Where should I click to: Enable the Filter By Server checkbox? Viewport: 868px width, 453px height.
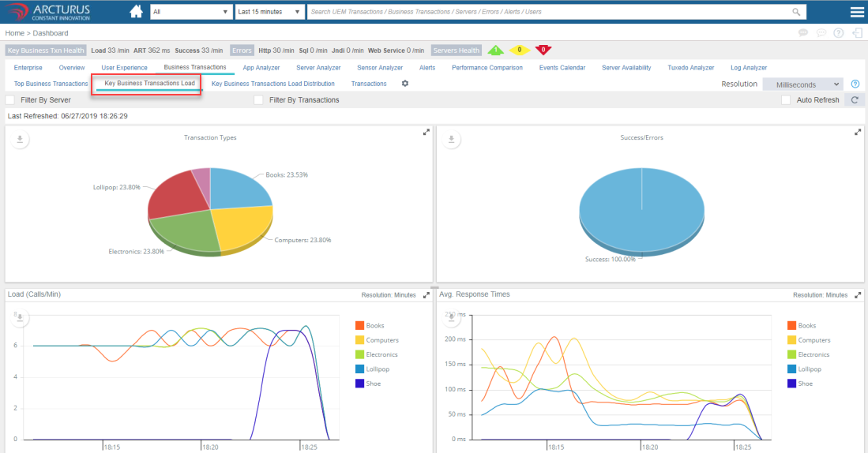10,100
